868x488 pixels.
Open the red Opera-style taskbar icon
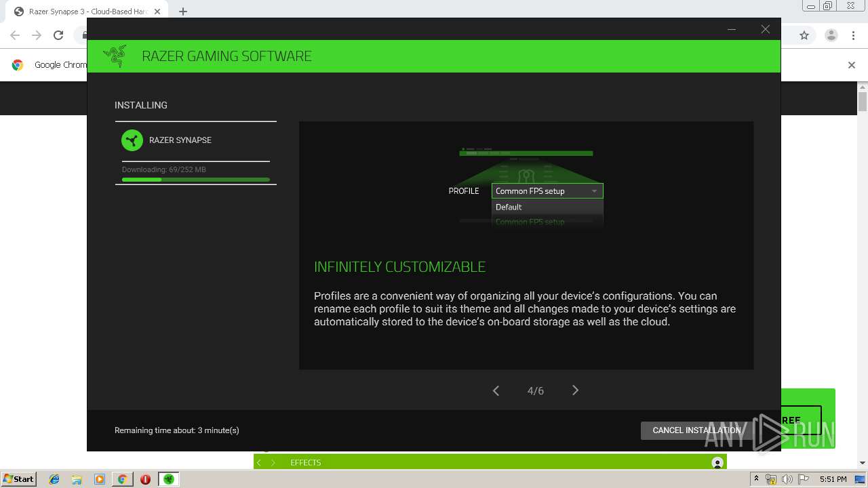[145, 479]
